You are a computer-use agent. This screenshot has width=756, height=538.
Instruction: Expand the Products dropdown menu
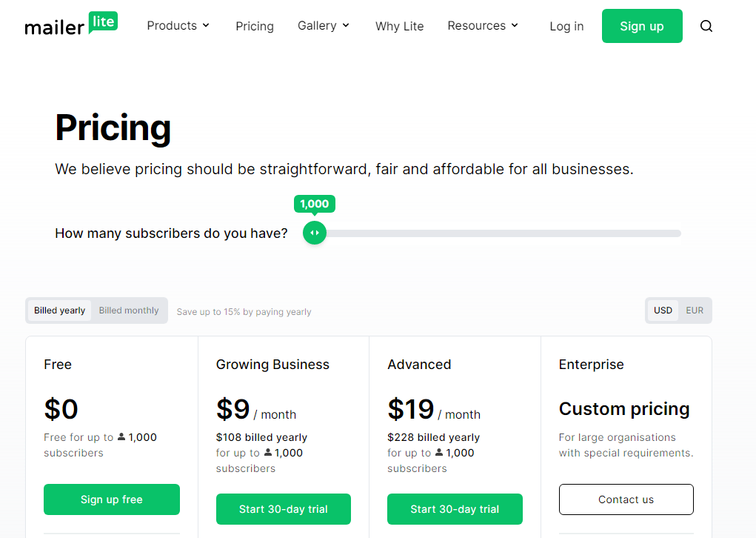click(x=178, y=26)
